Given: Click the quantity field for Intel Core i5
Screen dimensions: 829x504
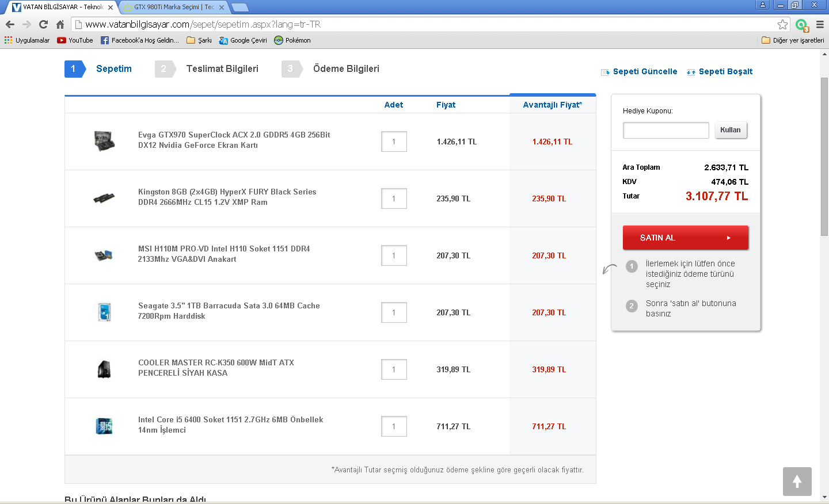Looking at the screenshot, I should [394, 426].
